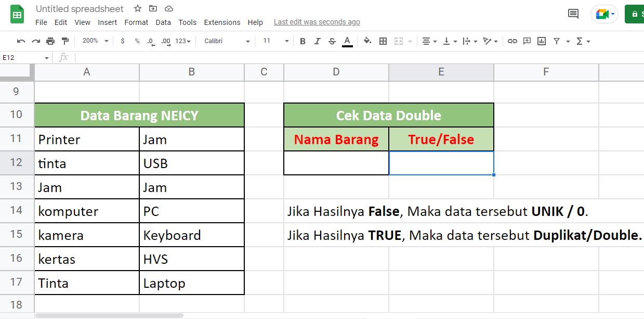Format as percent
This screenshot has width=644, height=319.
[x=137, y=41]
